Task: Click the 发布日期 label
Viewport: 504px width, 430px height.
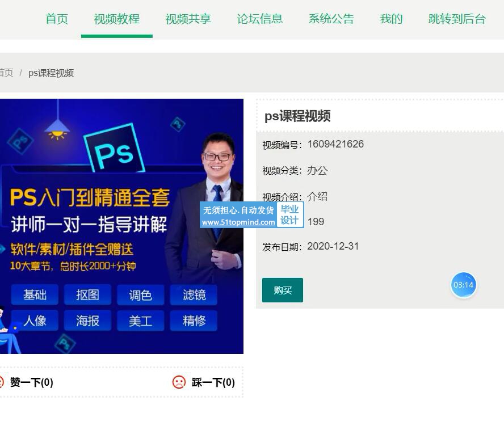Action: [282, 247]
